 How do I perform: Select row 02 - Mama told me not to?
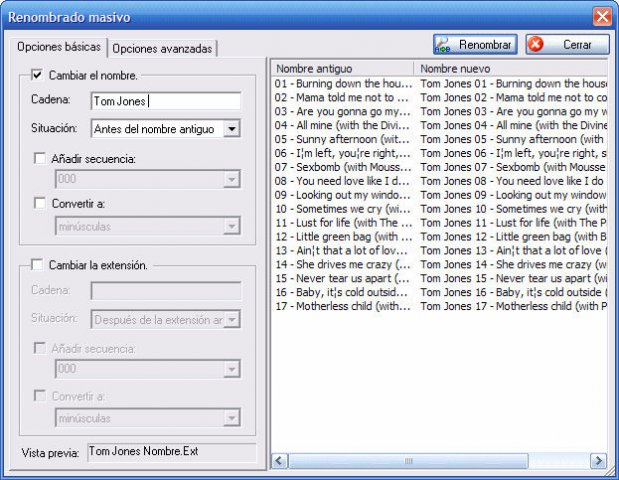pyautogui.click(x=343, y=98)
